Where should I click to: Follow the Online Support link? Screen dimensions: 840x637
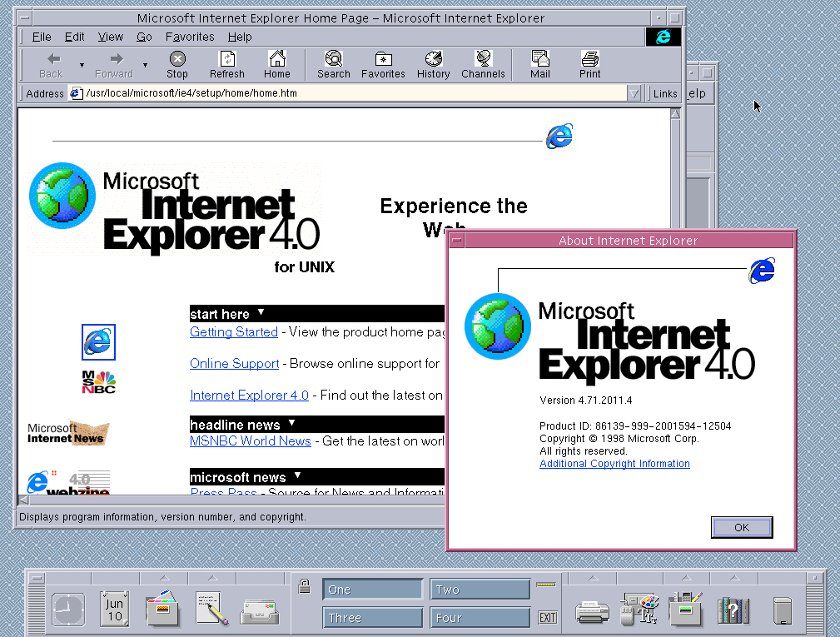pyautogui.click(x=235, y=364)
